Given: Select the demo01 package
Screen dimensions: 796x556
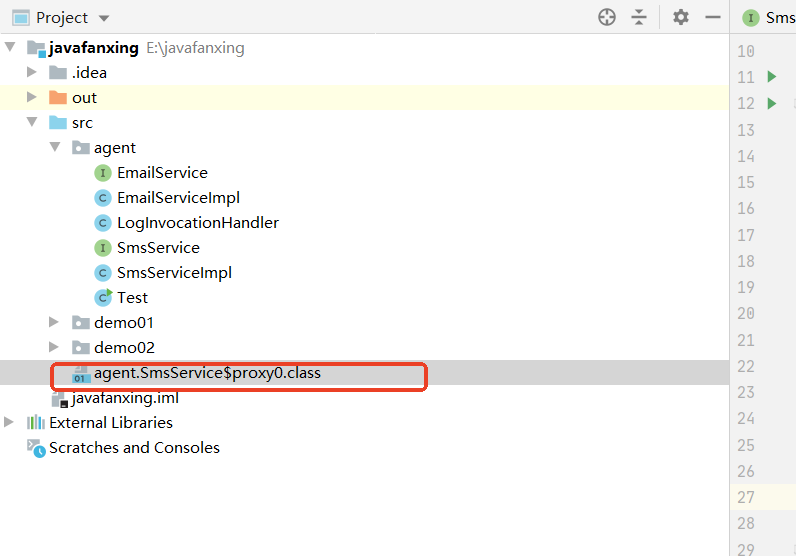Looking at the screenshot, I should click(x=124, y=322).
